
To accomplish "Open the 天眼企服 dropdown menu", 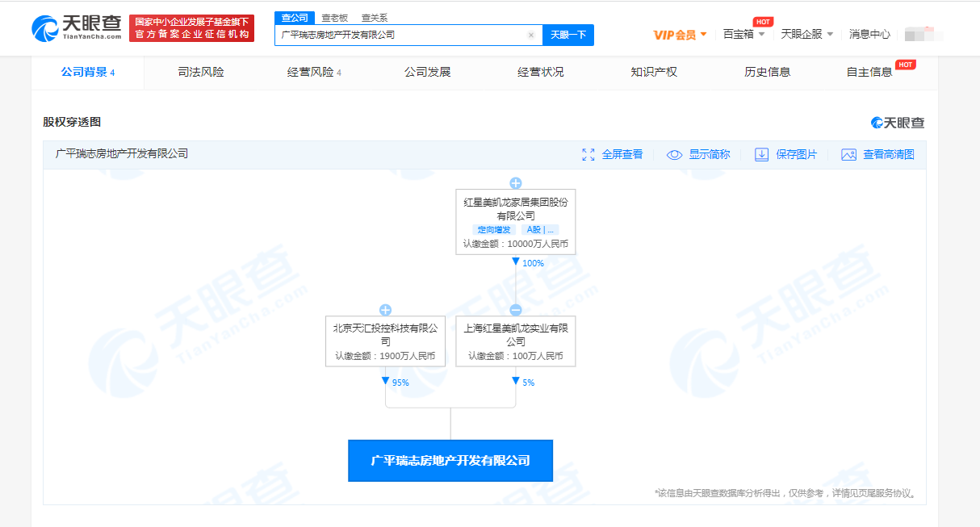I will [x=807, y=35].
